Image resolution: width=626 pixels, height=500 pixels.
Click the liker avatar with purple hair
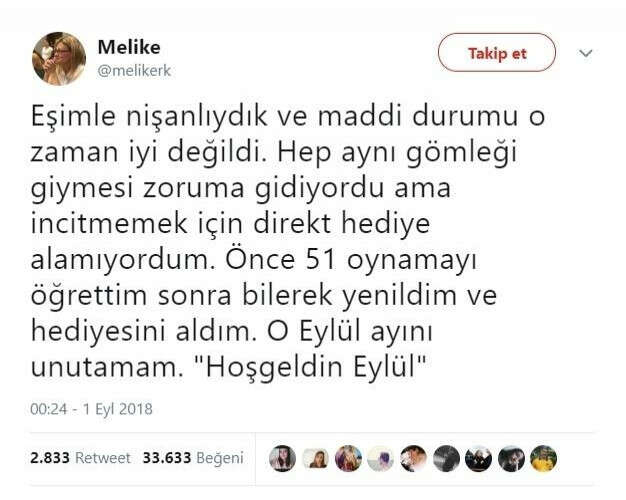coord(380,458)
